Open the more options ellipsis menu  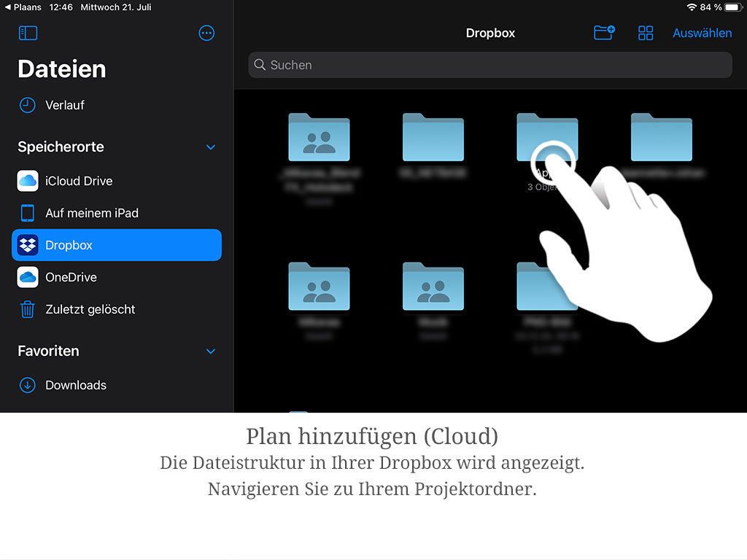click(x=206, y=33)
